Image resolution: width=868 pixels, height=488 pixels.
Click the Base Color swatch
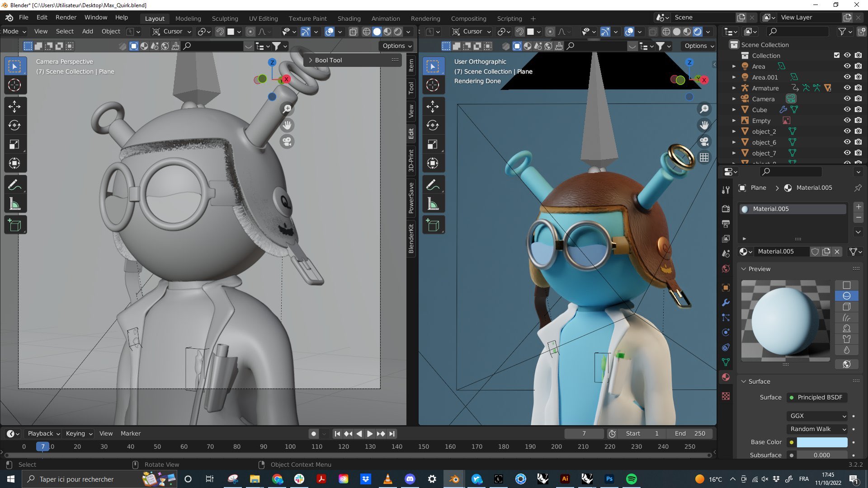tap(821, 442)
